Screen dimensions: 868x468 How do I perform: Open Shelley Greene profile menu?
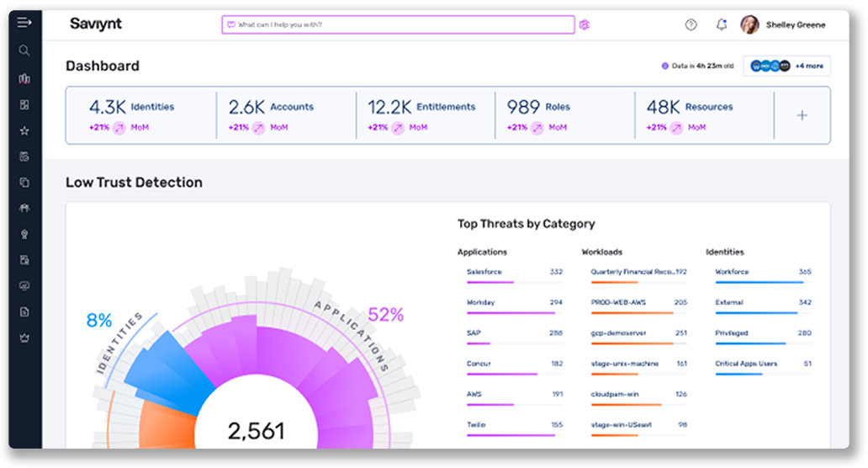pyautogui.click(x=783, y=25)
